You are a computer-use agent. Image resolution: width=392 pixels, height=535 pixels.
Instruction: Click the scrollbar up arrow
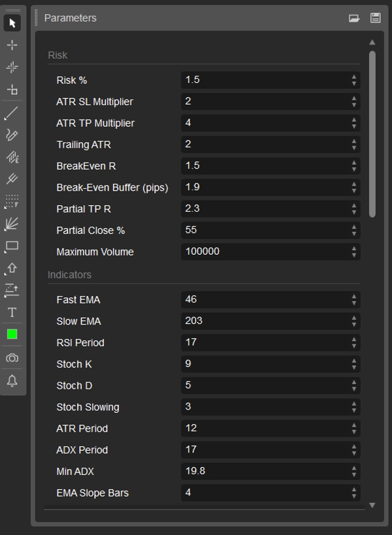pos(372,42)
